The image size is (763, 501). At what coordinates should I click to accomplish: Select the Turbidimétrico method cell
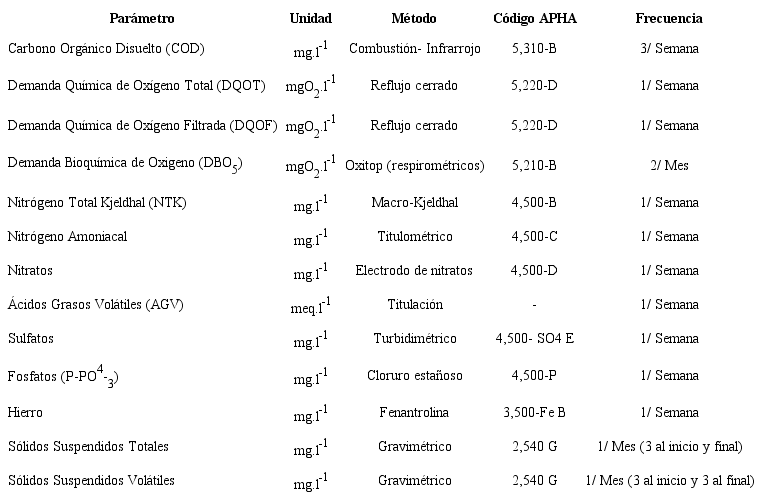[x=414, y=338]
